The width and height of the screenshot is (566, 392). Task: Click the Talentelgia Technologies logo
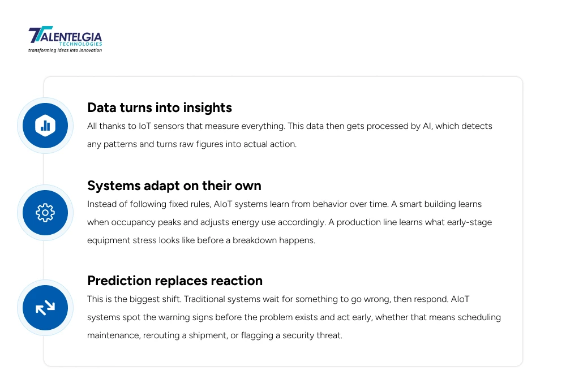[x=65, y=39]
